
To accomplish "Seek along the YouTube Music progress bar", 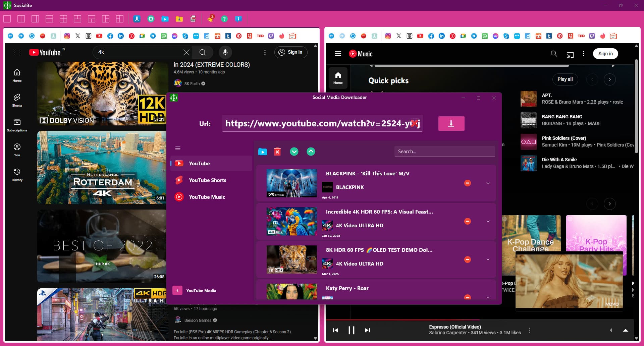I will click(x=480, y=320).
